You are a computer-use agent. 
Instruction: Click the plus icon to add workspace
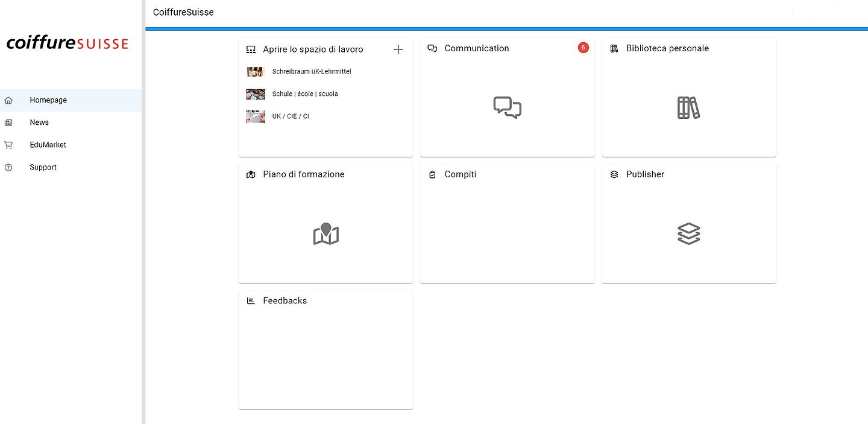398,49
